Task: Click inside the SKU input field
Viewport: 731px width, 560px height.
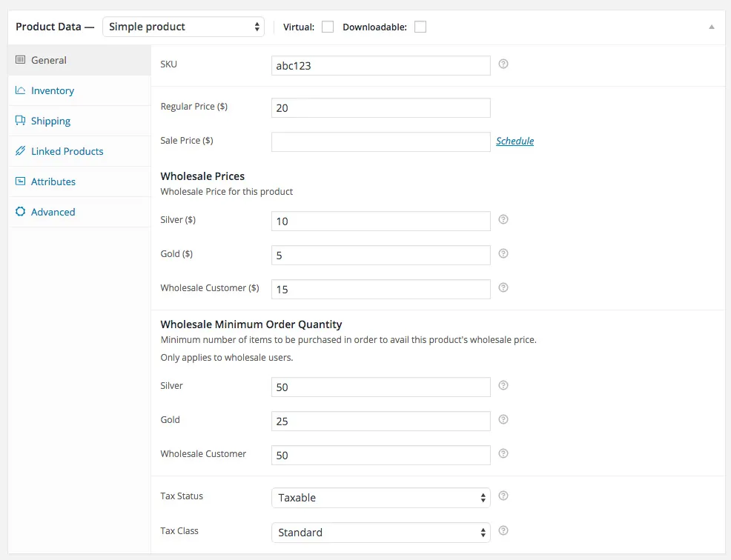Action: (x=380, y=65)
